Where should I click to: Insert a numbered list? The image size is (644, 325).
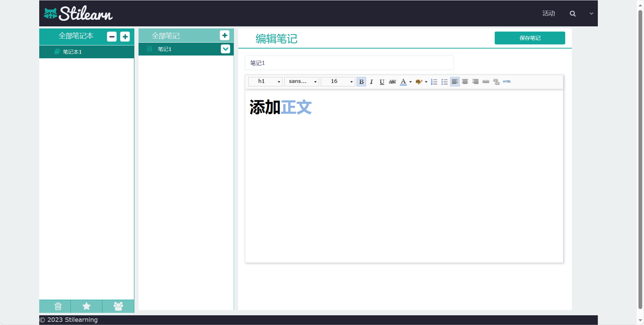click(x=434, y=81)
